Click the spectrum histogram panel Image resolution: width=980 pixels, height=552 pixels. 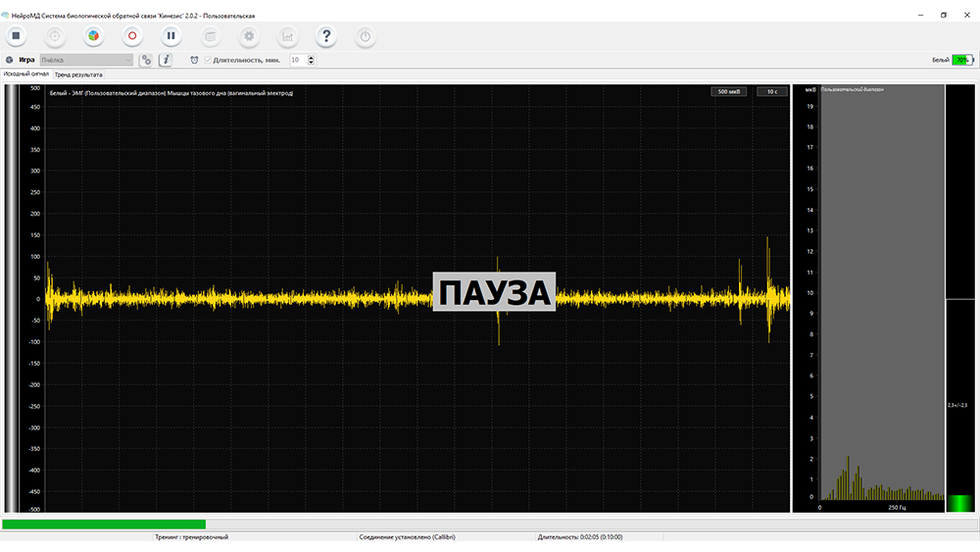882,292
